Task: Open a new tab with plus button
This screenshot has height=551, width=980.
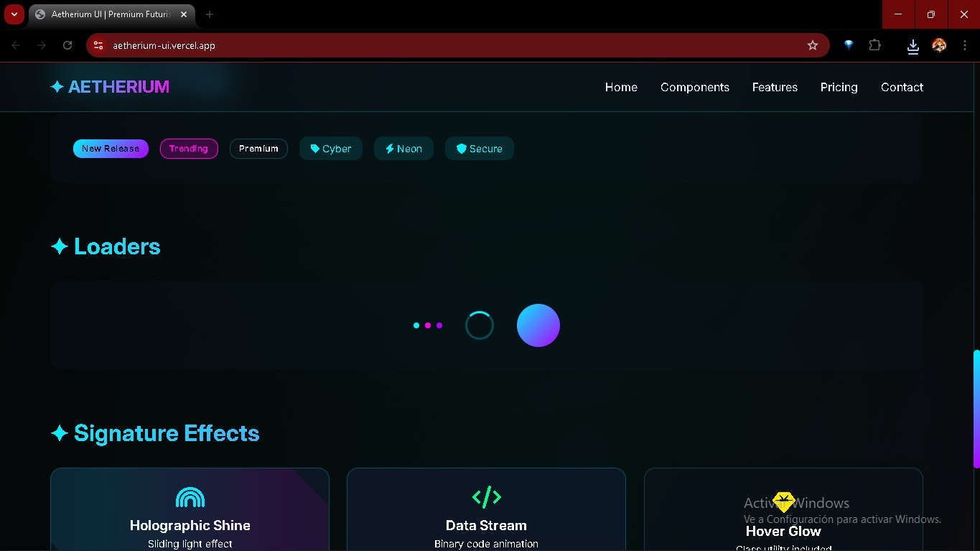Action: click(x=210, y=14)
